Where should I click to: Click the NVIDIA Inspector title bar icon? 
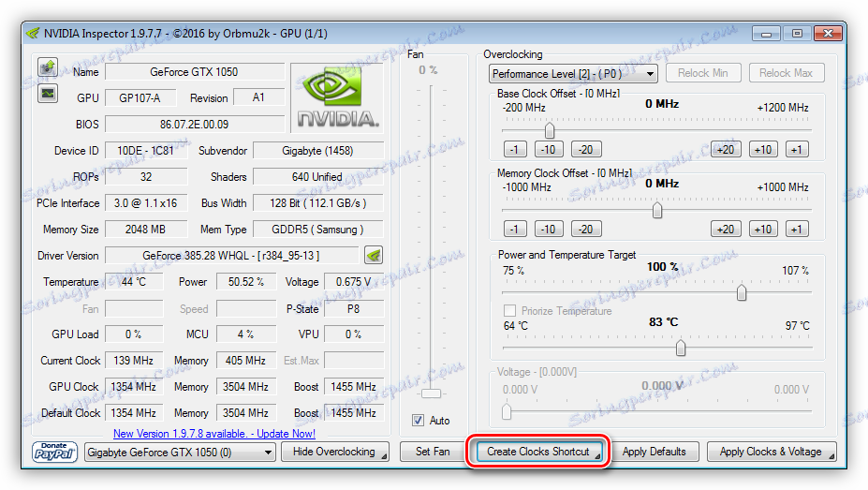pyautogui.click(x=33, y=33)
